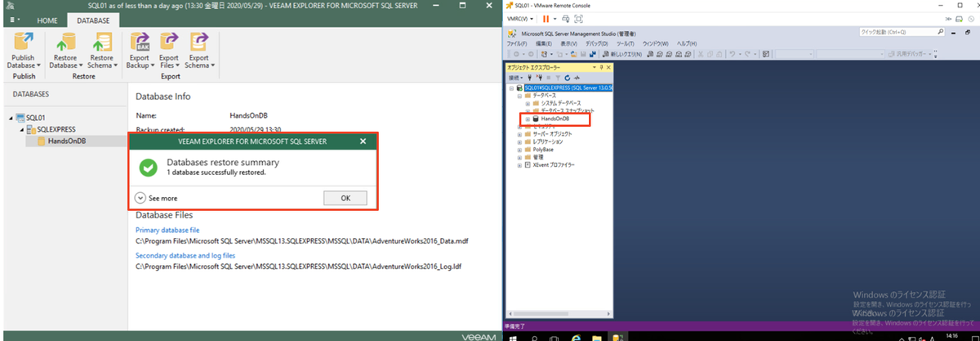The image size is (980, 341).
Task: Select the SQL01 server in Veeam tree
Action: click(35, 118)
